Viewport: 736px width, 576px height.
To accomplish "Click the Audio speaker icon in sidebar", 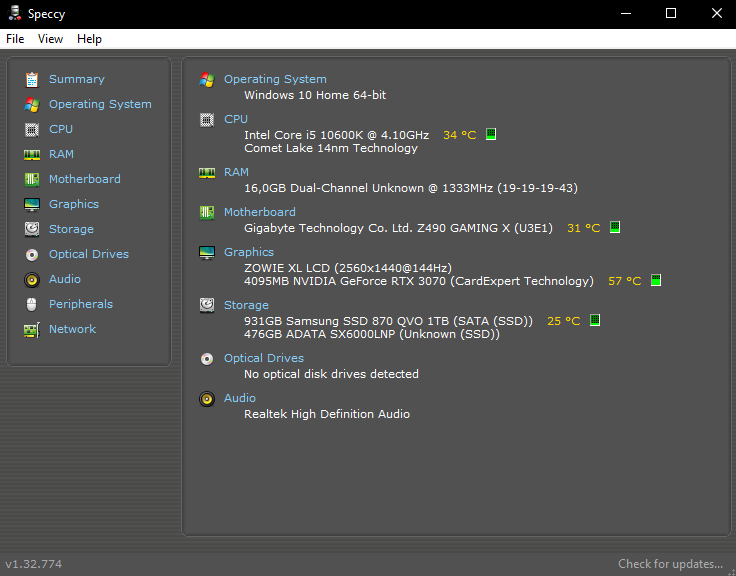I will point(32,279).
